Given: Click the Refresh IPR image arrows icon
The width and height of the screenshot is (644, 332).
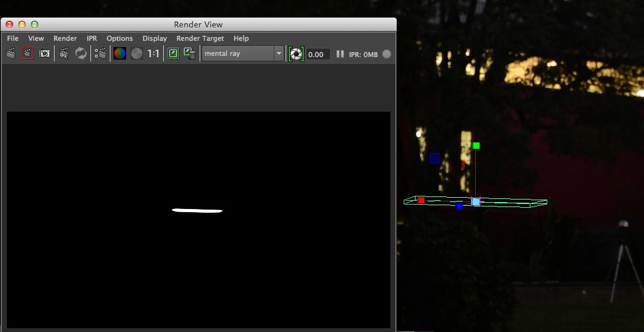Looking at the screenshot, I should (81, 54).
